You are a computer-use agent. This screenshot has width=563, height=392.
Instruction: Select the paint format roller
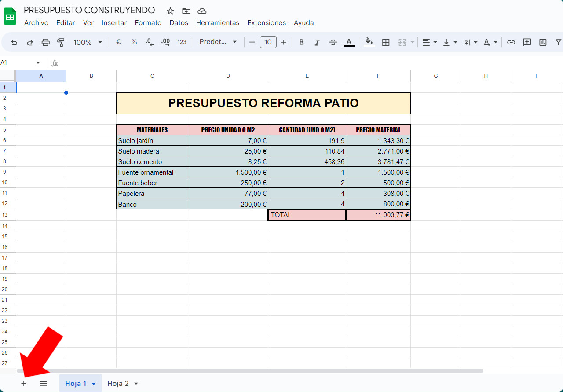pos(61,42)
